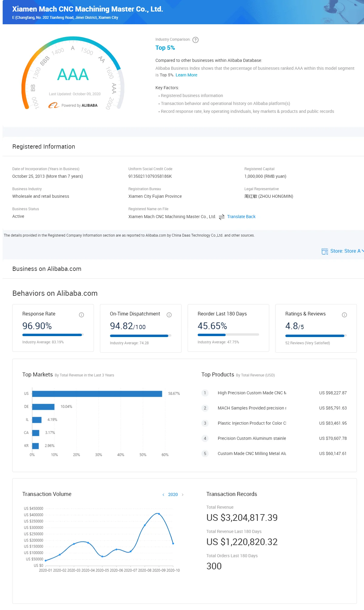Viewport: 364px width, 610px height.
Task: Open the Learn More link
Action: click(x=186, y=75)
